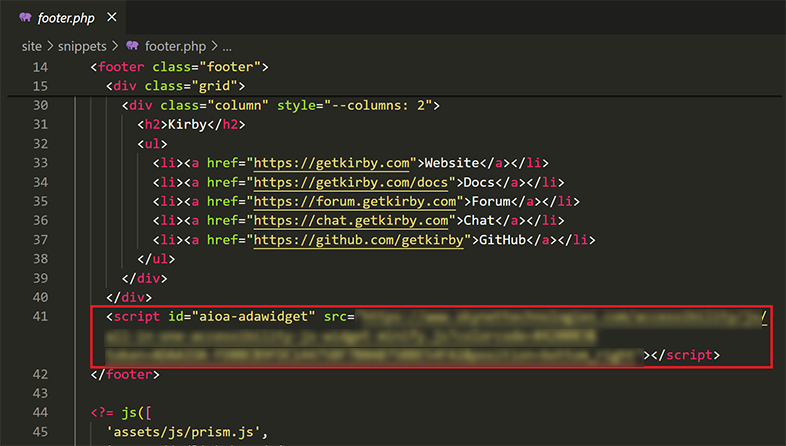
Task: Close the footer.php tab
Action: 112,18
